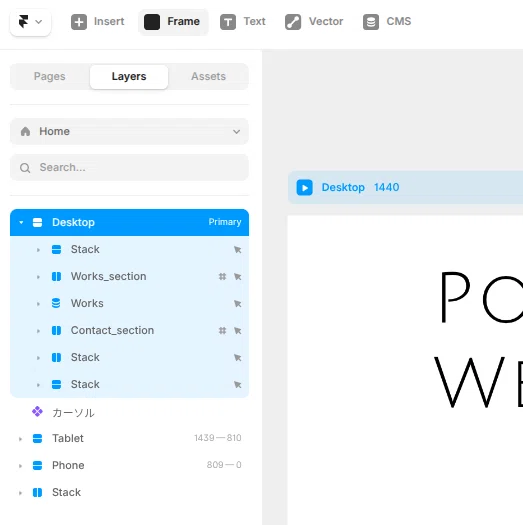The image size is (523, 525).
Task: Select the カーソル component layer
Action: pos(129,412)
